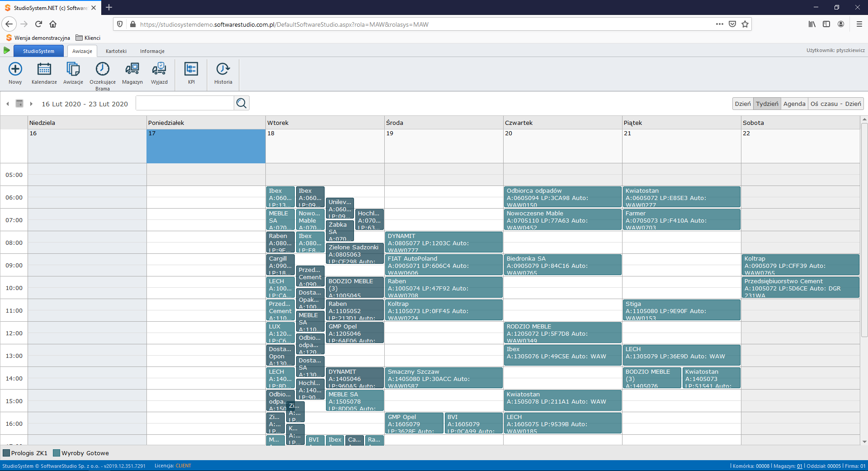This screenshot has height=471, width=868.
Task: Bookmark this page with star icon
Action: coord(745,24)
